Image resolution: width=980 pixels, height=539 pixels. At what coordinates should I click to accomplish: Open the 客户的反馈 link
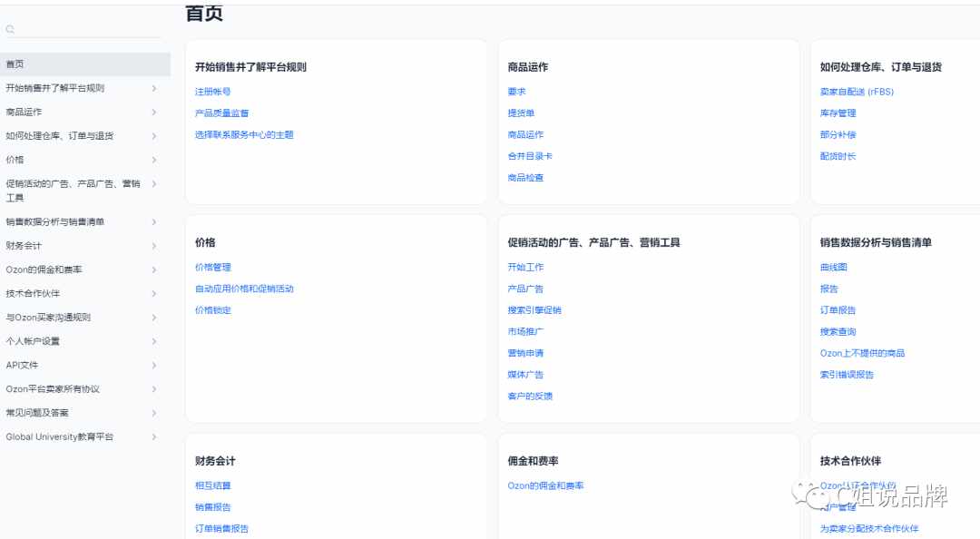pos(530,397)
